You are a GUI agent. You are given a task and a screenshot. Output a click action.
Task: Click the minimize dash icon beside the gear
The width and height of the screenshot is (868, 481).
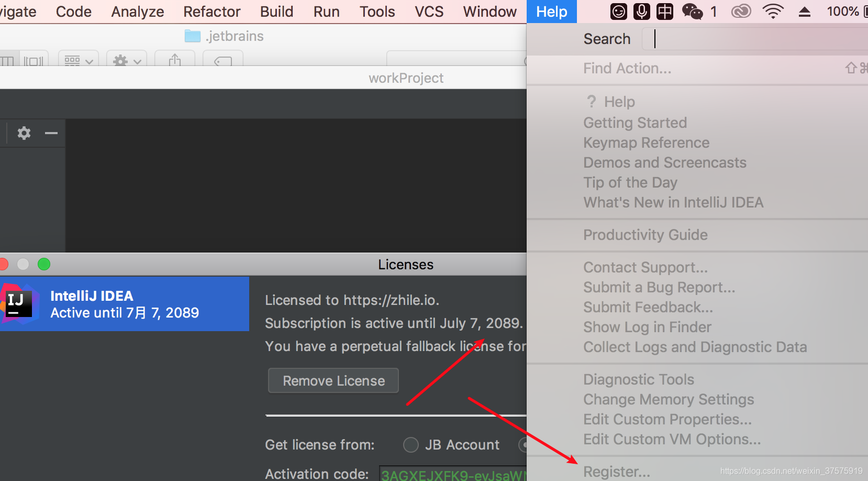[x=51, y=133]
